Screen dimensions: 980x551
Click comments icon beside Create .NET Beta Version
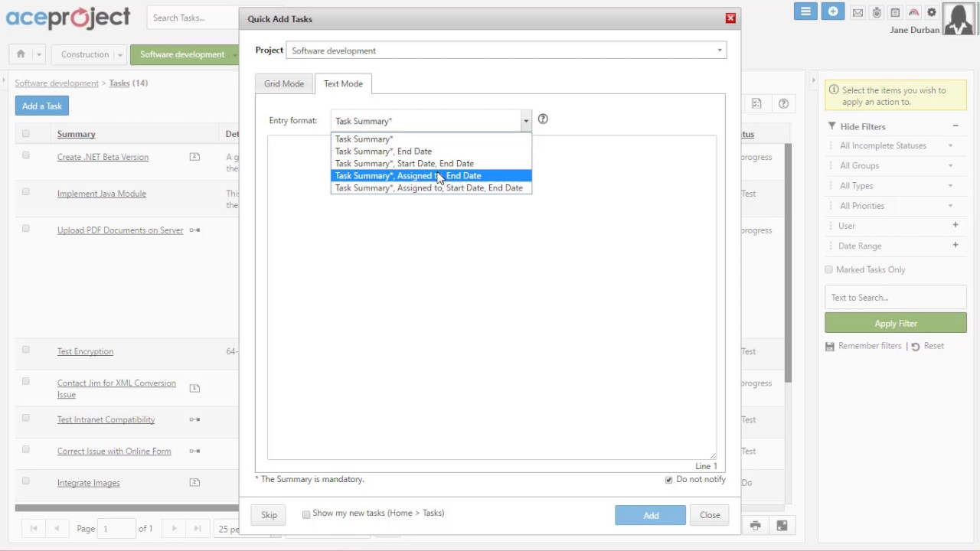(194, 157)
